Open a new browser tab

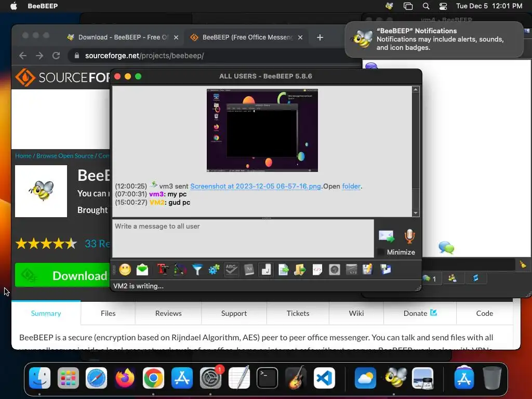click(x=320, y=37)
